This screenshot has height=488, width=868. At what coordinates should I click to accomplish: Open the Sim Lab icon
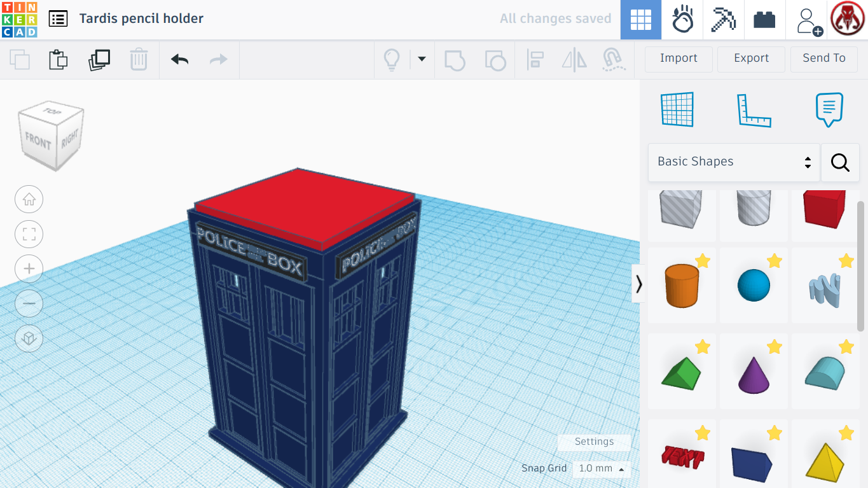pyautogui.click(x=682, y=20)
